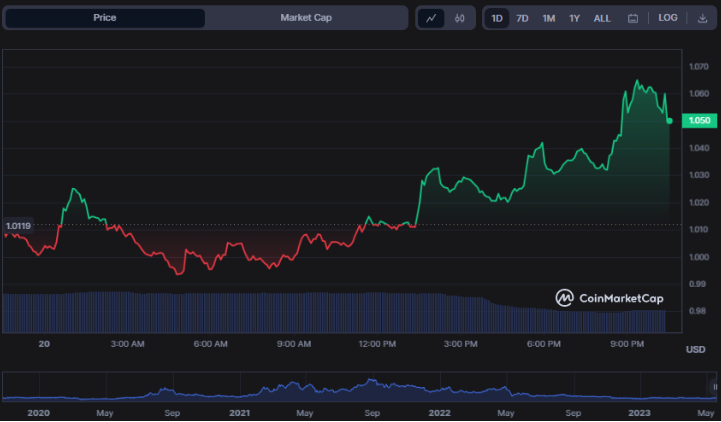Image resolution: width=721 pixels, height=422 pixels.
Task: Select the ALL time range
Action: click(x=602, y=18)
